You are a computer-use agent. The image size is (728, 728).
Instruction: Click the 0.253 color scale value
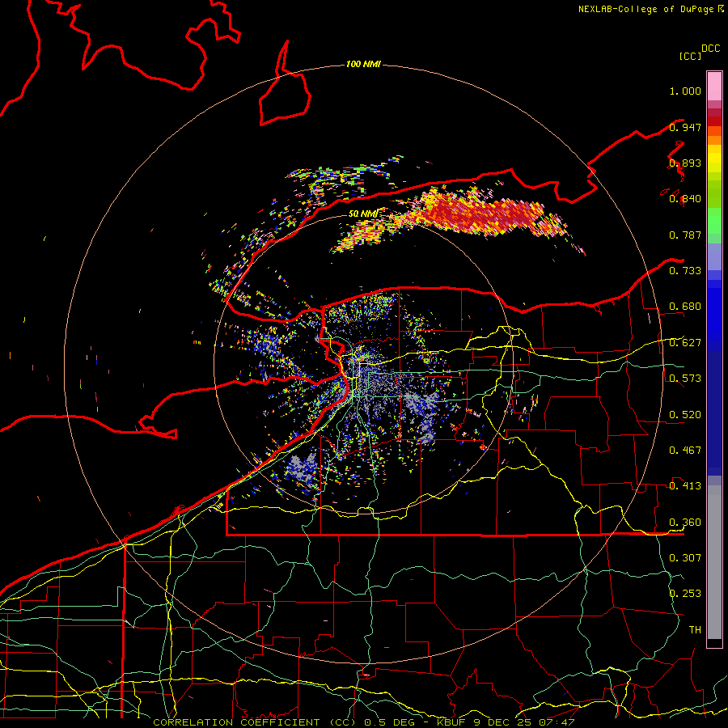[685, 594]
